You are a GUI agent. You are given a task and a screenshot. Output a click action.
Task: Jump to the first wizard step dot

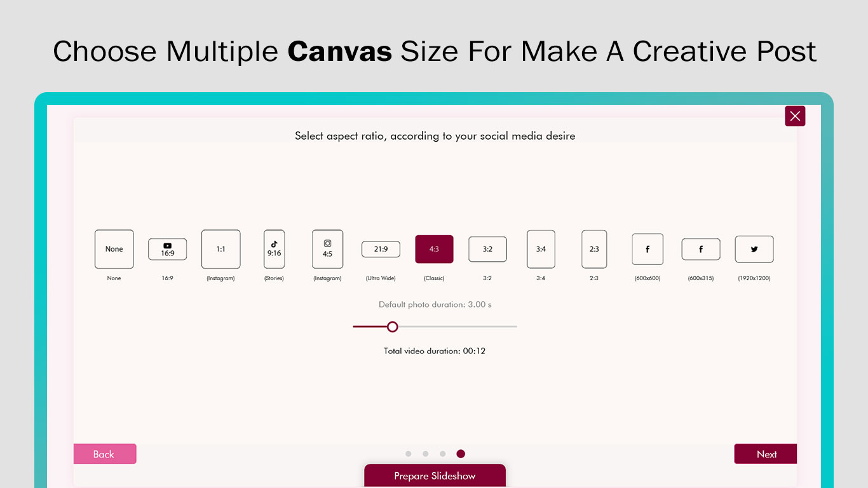[409, 454]
